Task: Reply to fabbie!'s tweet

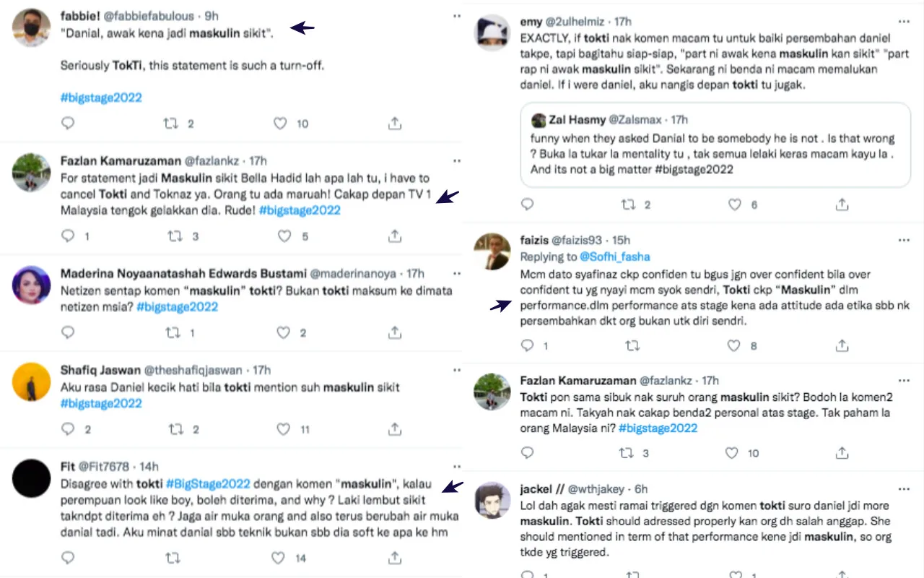Action: point(68,124)
